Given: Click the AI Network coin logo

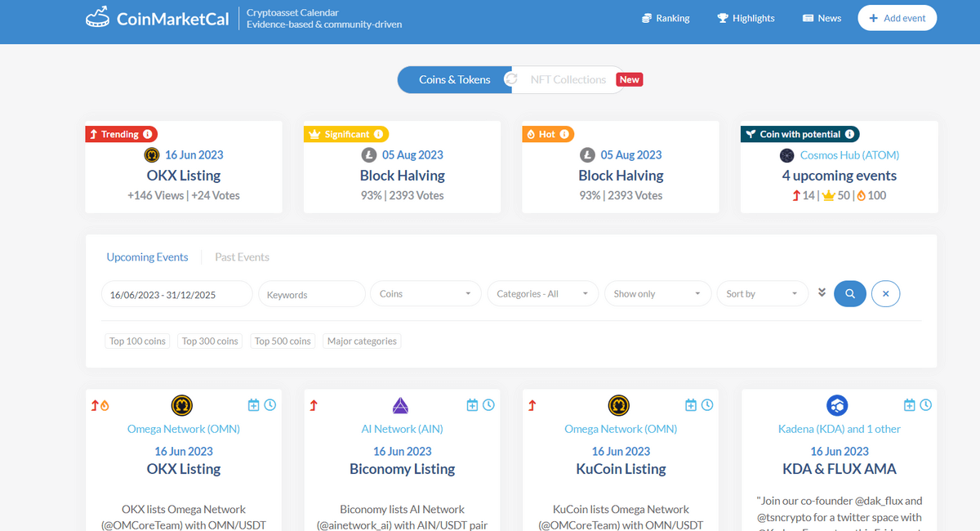Looking at the screenshot, I should click(x=401, y=404).
